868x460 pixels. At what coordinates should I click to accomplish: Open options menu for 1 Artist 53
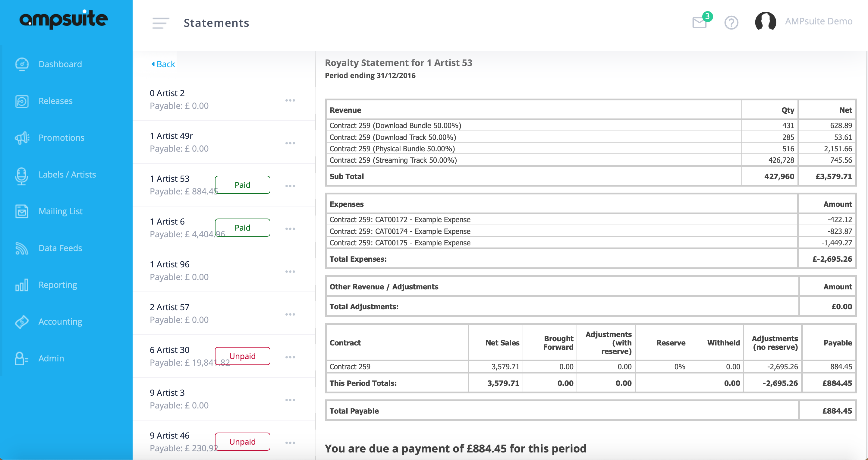pos(290,186)
